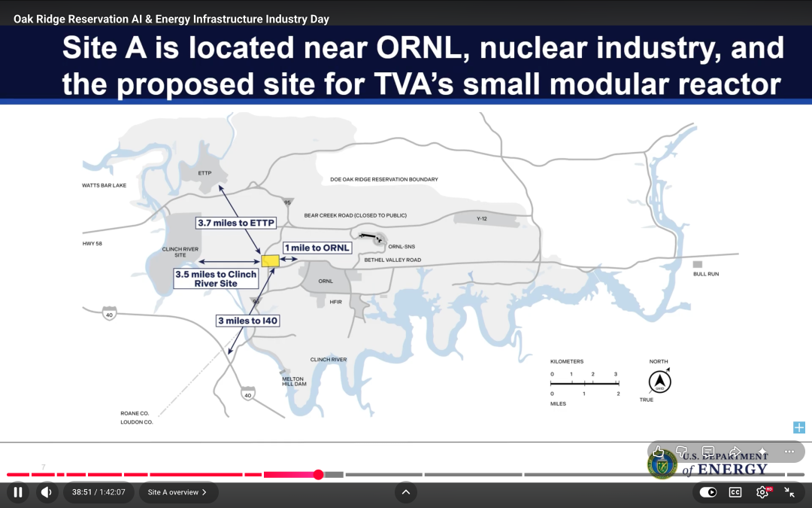Image resolution: width=812 pixels, height=508 pixels.
Task: Click the 'BULL RUN' map label
Action: coord(706,274)
